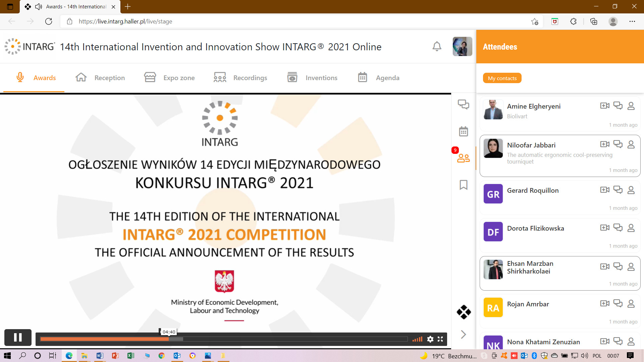Open the Recordings tab
This screenshot has height=362, width=644.
click(x=240, y=78)
